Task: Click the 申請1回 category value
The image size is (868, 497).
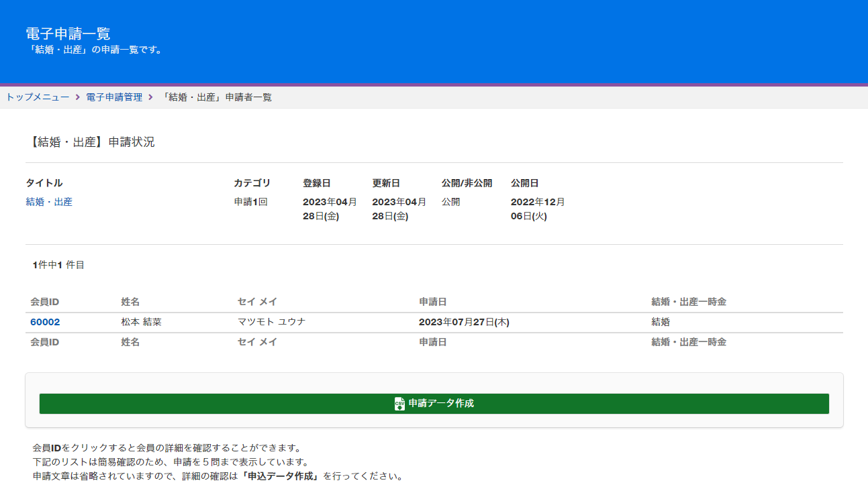Action: point(250,202)
